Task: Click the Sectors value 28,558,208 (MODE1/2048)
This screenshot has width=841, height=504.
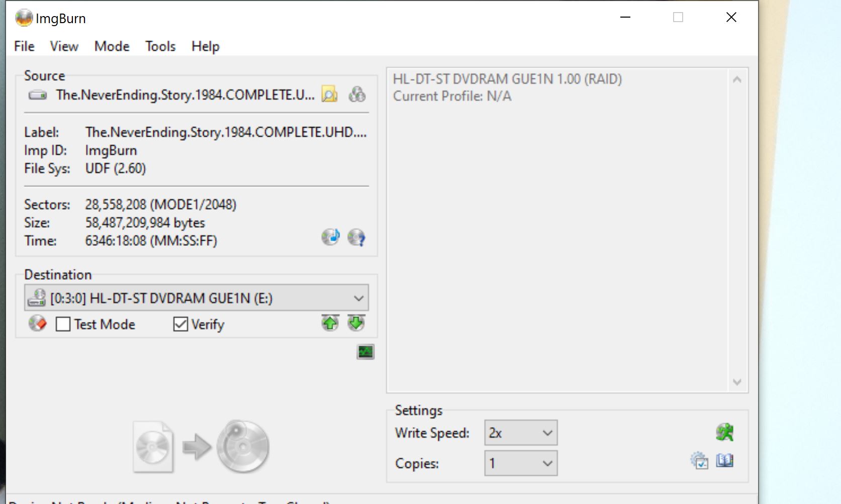Action: click(161, 205)
